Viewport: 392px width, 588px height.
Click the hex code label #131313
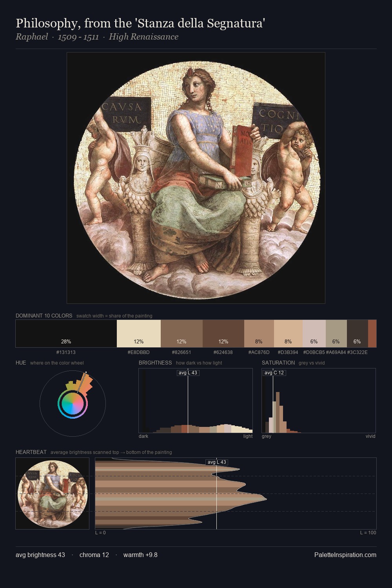click(66, 352)
